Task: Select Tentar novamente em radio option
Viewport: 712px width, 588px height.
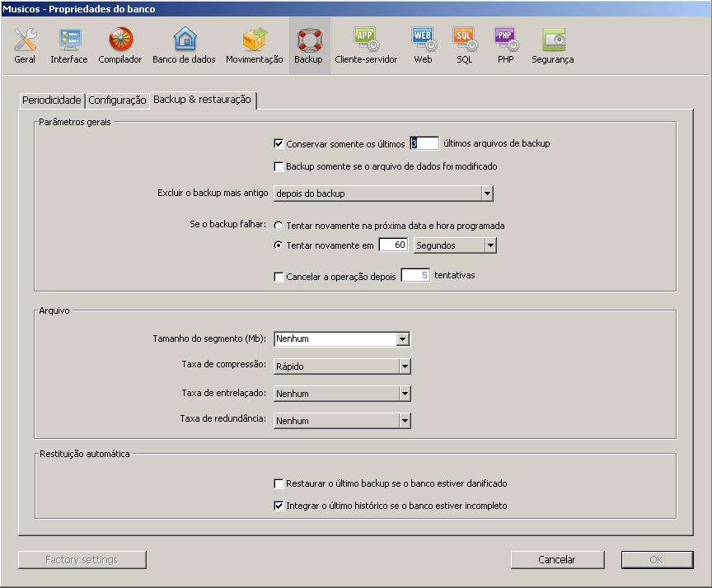Action: (279, 245)
